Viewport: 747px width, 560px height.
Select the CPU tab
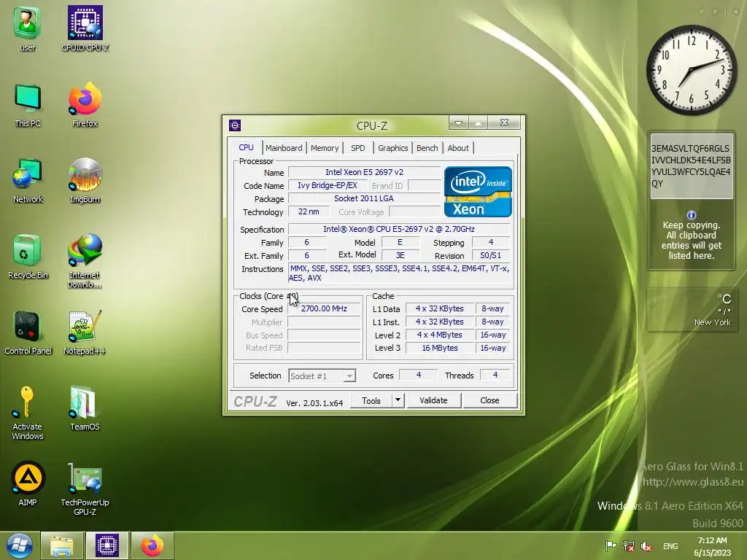tap(246, 147)
